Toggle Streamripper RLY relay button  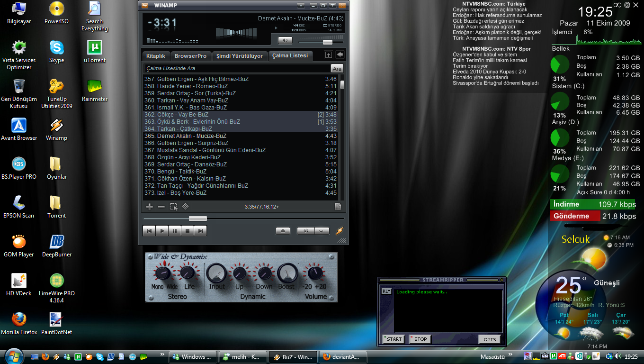[386, 291]
